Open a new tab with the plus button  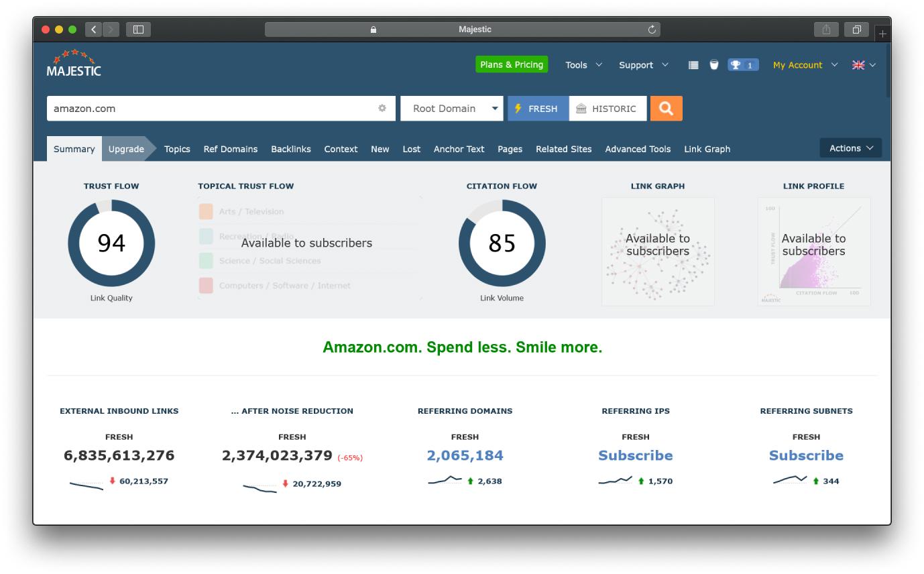[x=882, y=33]
